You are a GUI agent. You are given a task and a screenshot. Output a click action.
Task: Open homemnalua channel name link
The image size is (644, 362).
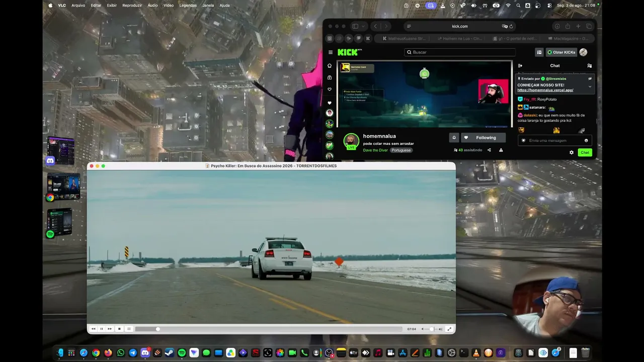pyautogui.click(x=379, y=136)
